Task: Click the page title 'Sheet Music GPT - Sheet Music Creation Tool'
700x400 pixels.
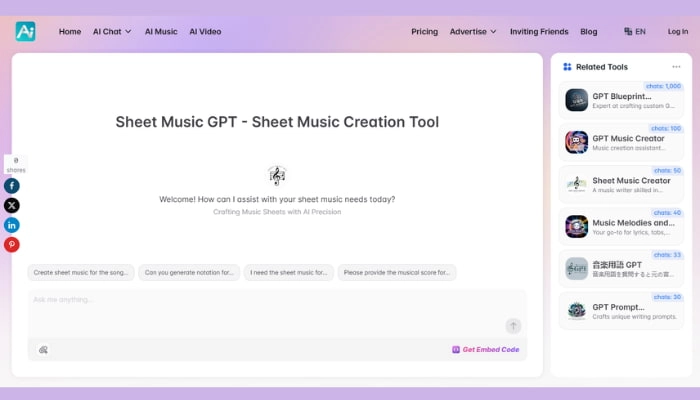Action: [x=277, y=122]
